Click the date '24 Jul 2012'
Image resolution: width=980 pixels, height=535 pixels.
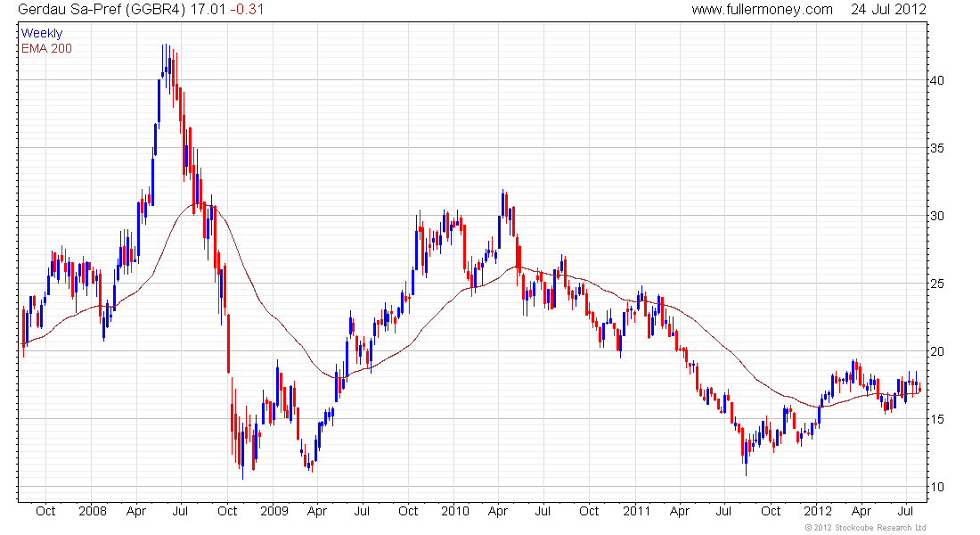(888, 10)
